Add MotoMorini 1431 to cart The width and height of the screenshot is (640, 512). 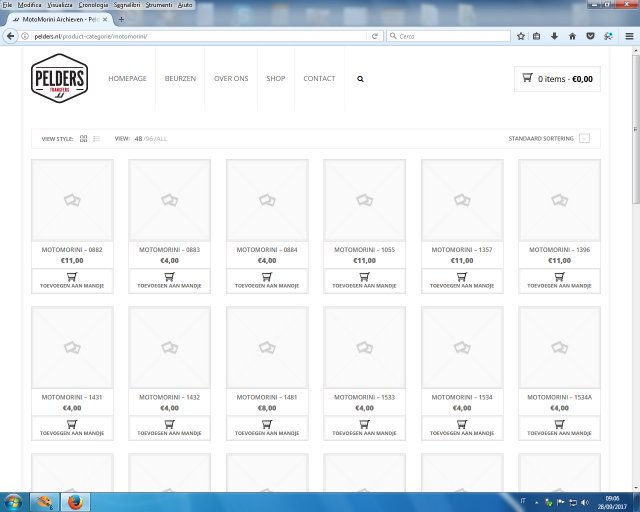click(72, 428)
